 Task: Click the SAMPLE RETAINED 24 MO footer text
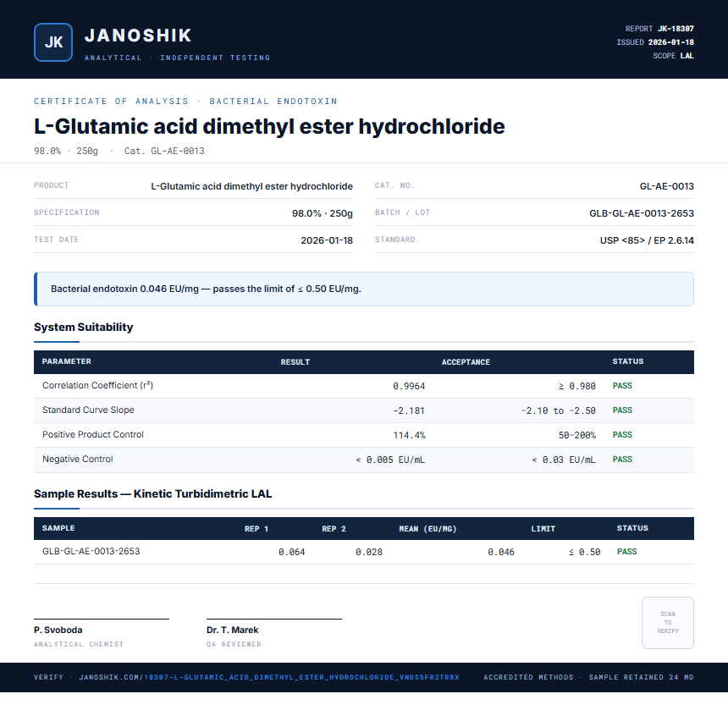[641, 677]
